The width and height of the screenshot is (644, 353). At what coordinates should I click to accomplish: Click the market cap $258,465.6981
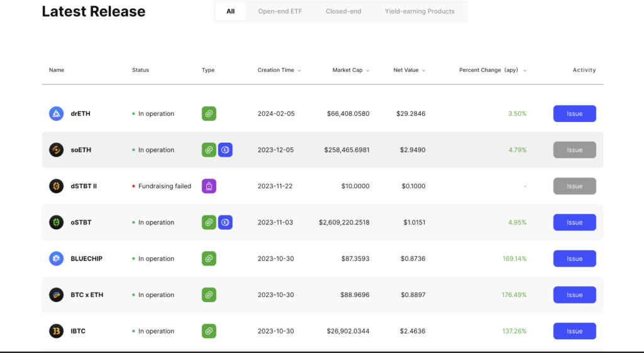point(347,150)
